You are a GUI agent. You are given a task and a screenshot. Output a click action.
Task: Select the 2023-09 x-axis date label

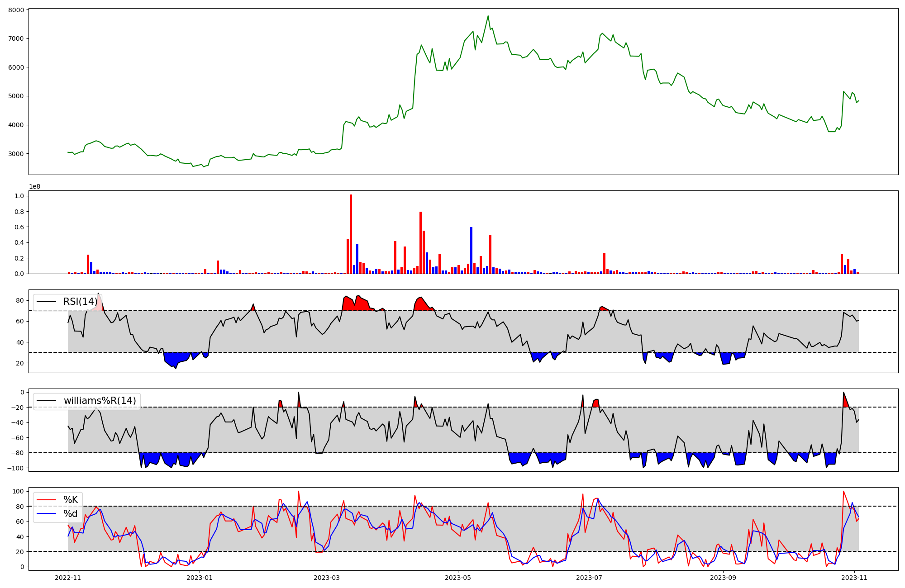click(723, 578)
